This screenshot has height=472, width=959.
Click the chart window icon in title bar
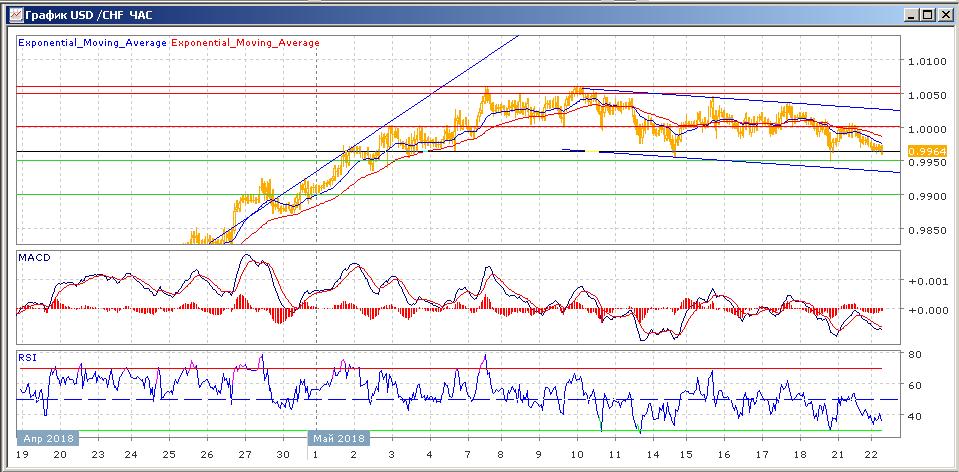point(17,13)
